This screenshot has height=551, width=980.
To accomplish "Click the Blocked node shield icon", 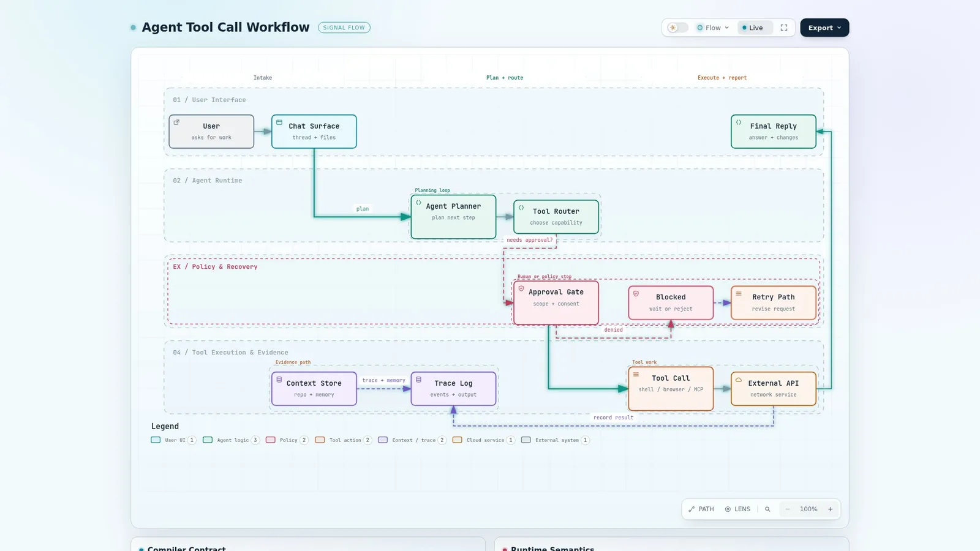I will pos(636,294).
